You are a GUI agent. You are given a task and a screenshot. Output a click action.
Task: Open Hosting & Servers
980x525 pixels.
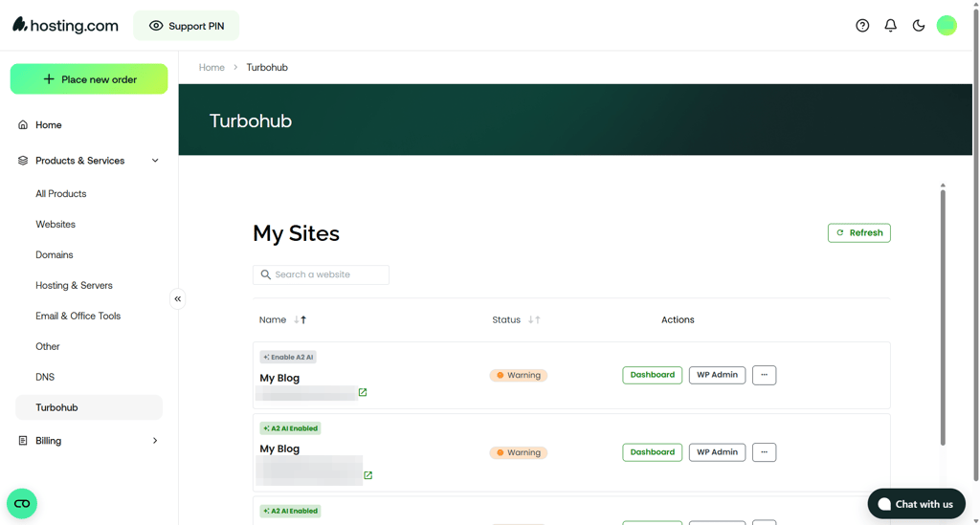click(74, 285)
